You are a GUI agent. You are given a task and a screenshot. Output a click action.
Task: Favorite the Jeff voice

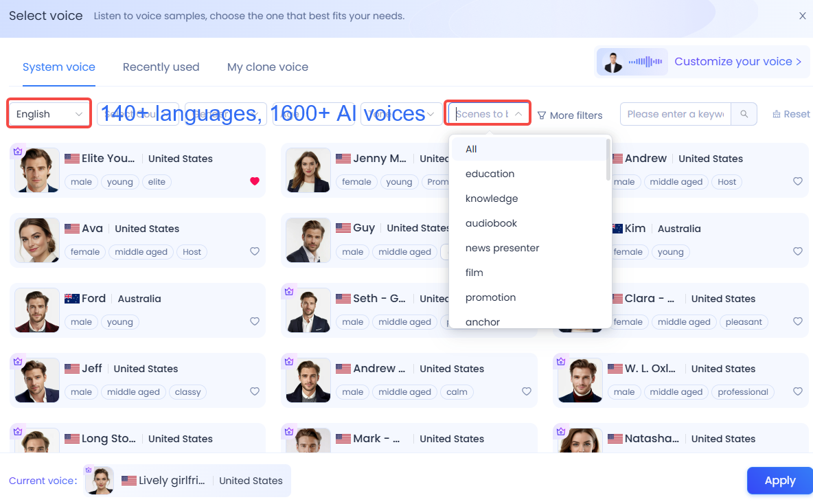pos(255,391)
